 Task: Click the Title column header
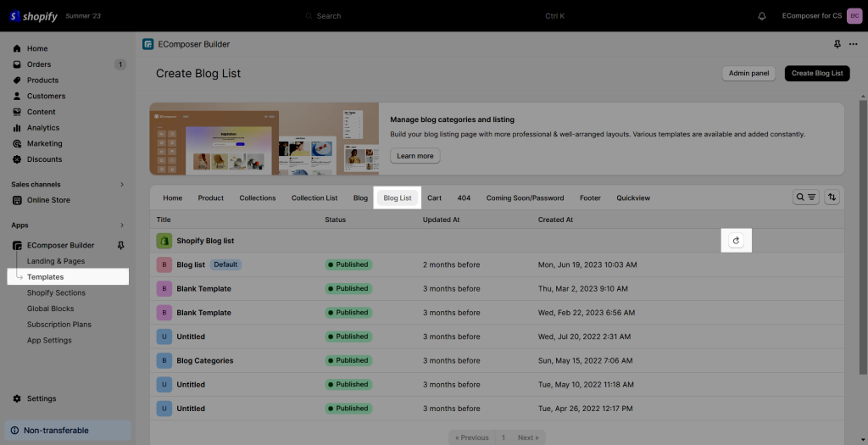(164, 220)
